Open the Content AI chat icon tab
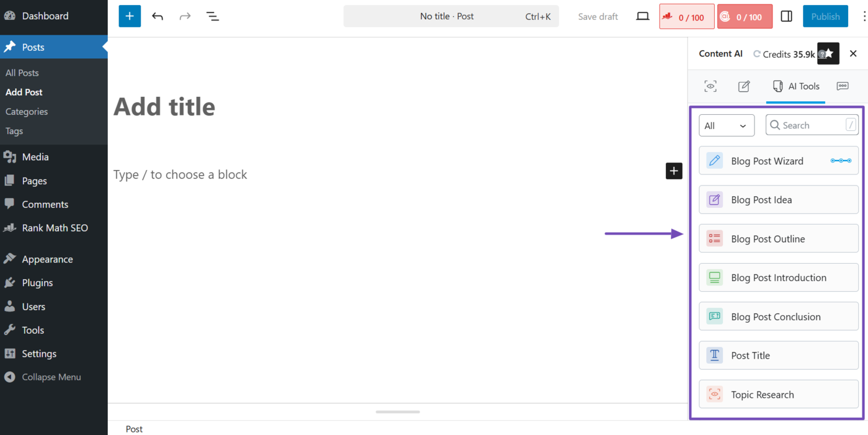The width and height of the screenshot is (868, 435). click(842, 86)
